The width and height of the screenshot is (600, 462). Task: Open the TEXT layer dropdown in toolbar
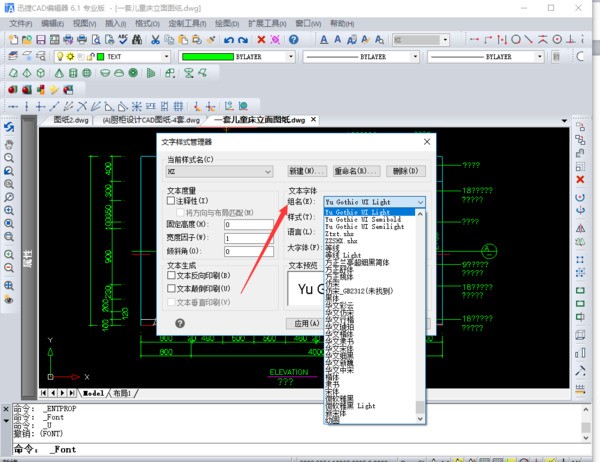167,57
